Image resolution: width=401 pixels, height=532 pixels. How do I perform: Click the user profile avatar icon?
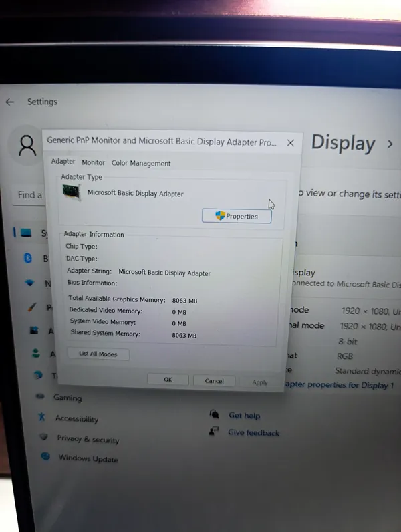click(x=27, y=145)
